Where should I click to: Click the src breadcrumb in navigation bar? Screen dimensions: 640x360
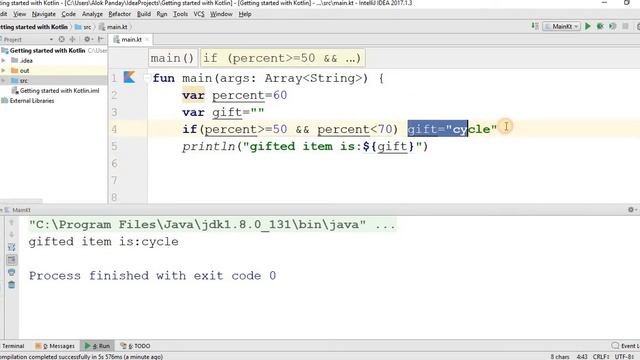pos(83,27)
